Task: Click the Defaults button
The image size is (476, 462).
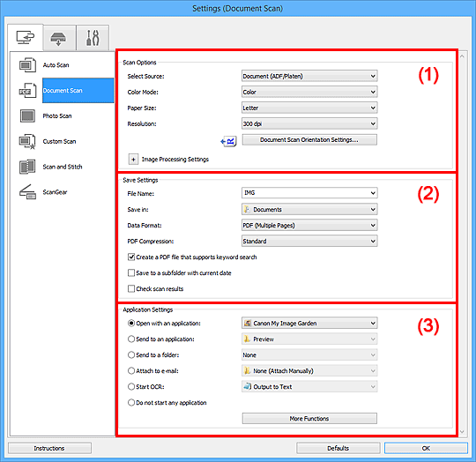Action: point(338,448)
